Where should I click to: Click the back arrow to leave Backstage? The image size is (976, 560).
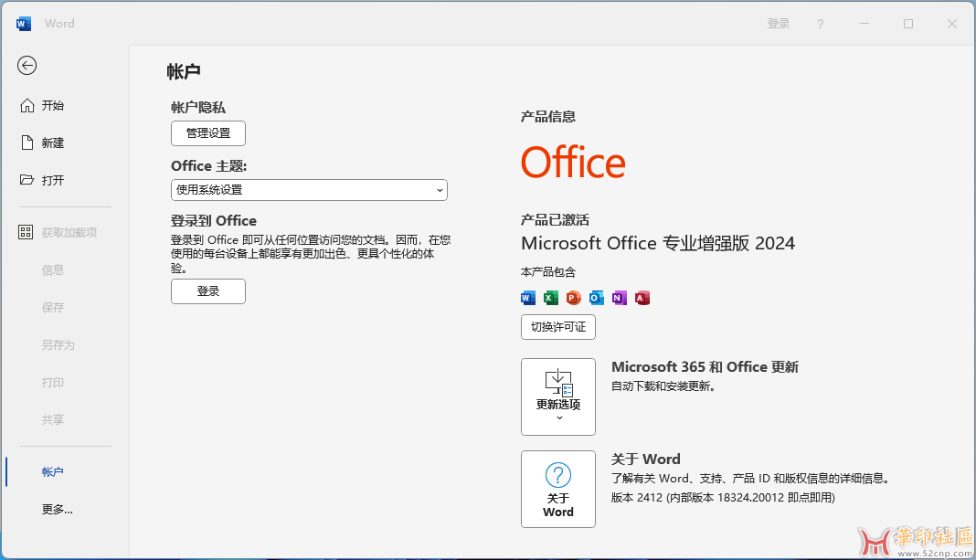(x=27, y=65)
